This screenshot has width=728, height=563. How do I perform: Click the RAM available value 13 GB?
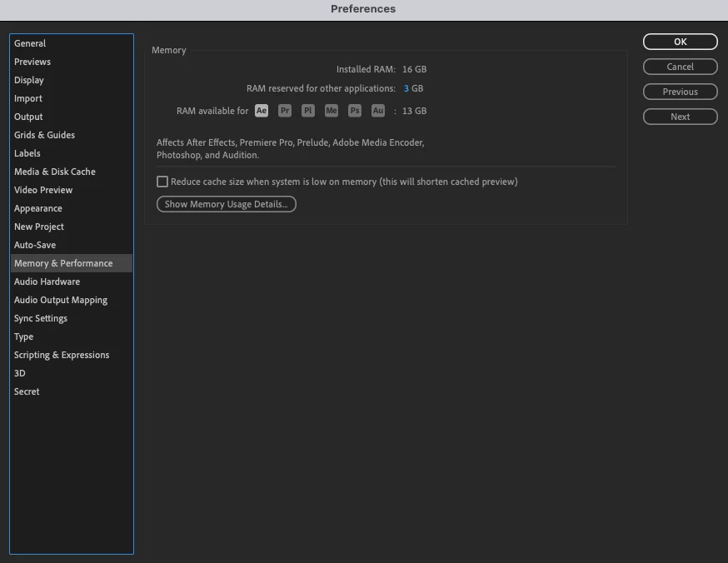pyautogui.click(x=414, y=111)
